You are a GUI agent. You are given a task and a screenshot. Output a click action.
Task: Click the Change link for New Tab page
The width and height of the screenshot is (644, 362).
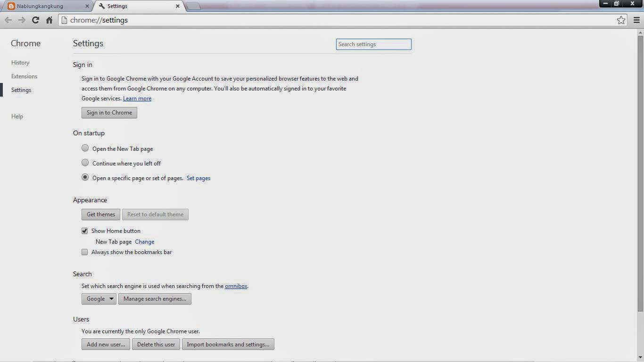[x=145, y=242]
